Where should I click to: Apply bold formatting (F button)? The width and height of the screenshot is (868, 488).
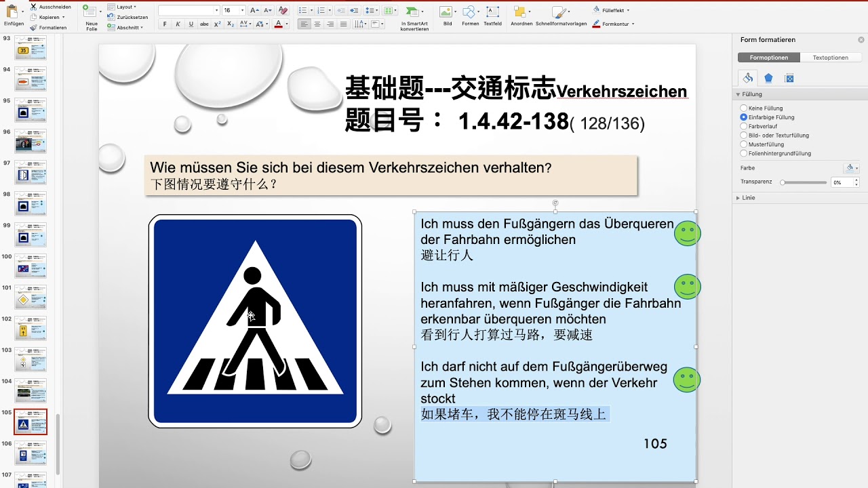click(165, 24)
